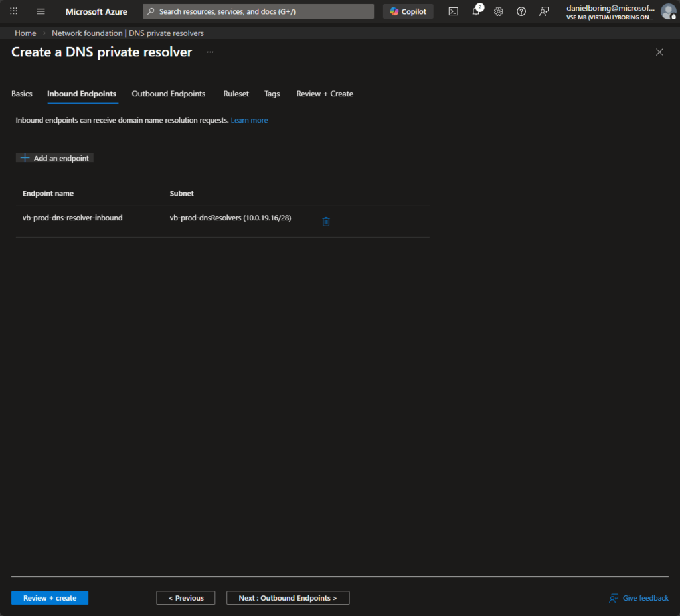Click the blue Review + create button
The image size is (680, 616).
coord(50,598)
